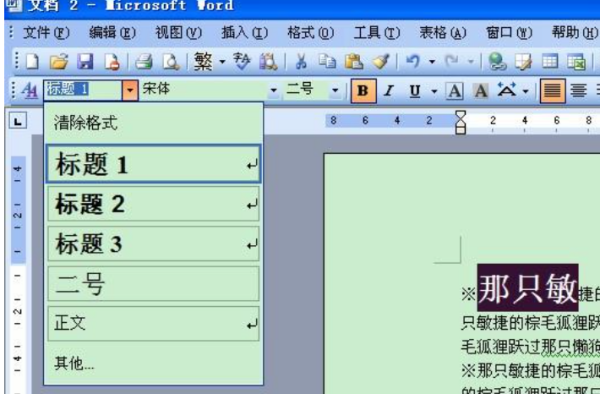Print the document with printer icon
This screenshot has height=394, width=600.
coord(144,61)
